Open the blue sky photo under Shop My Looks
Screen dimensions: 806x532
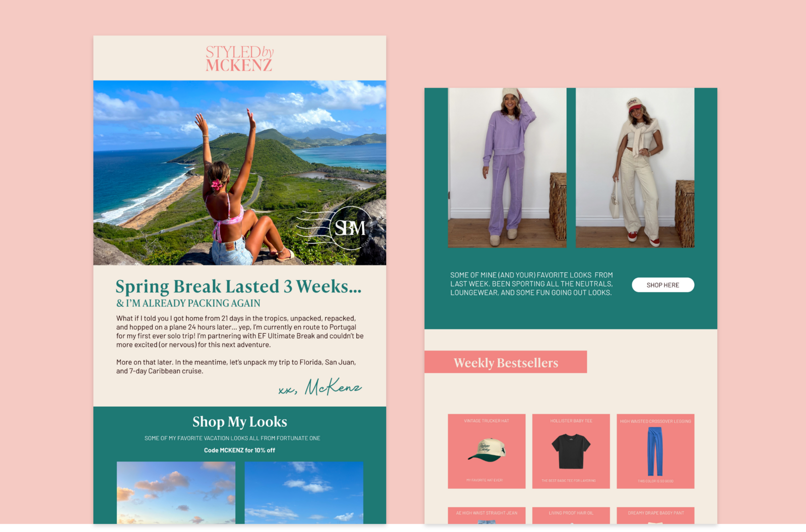pos(304,493)
